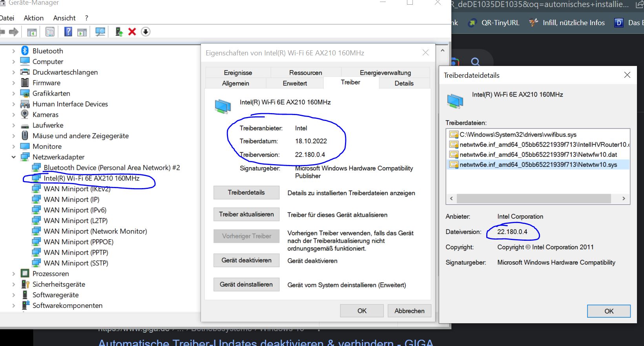This screenshot has width=644, height=346.
Task: Click the Gerät deaktivieren button
Action: coord(246,260)
